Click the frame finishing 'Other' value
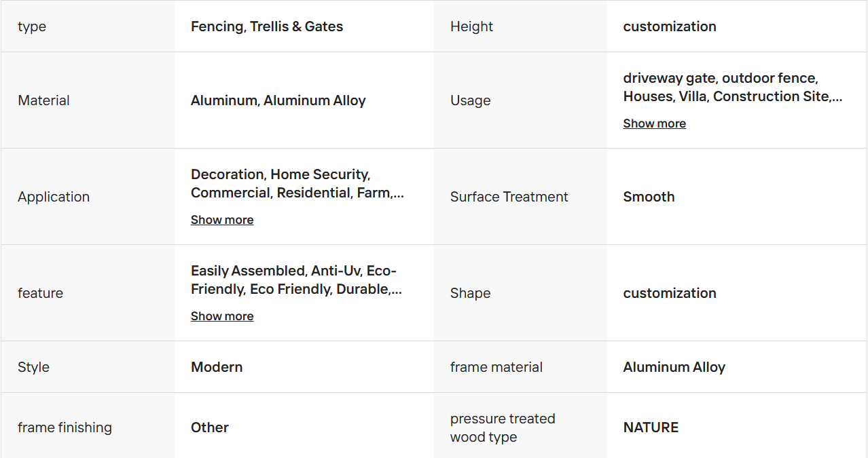Viewport: 868px width, 458px height. pyautogui.click(x=210, y=427)
